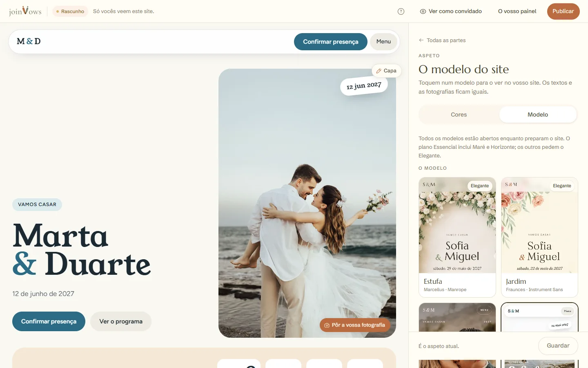
Task: Click the back arrow beside Todas as partes
Action: [421, 40]
